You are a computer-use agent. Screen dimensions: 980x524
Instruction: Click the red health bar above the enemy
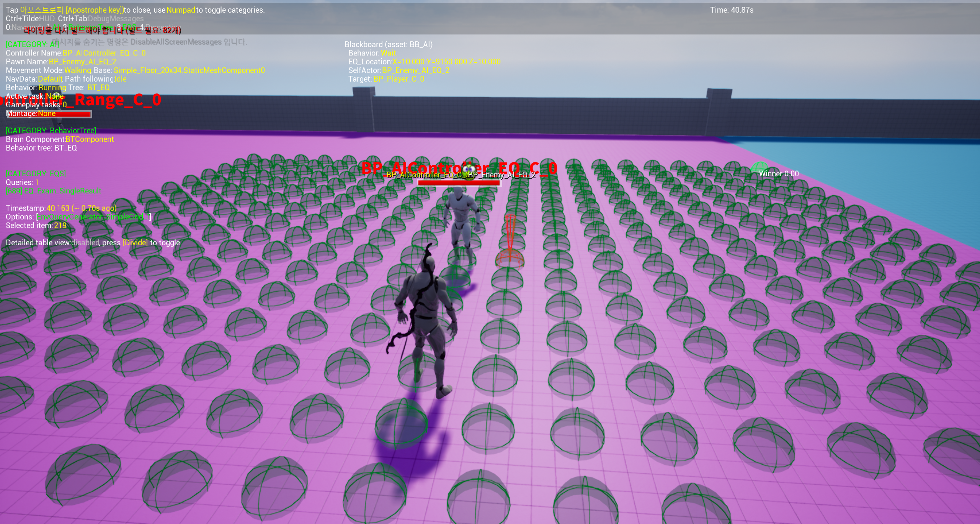point(459,183)
